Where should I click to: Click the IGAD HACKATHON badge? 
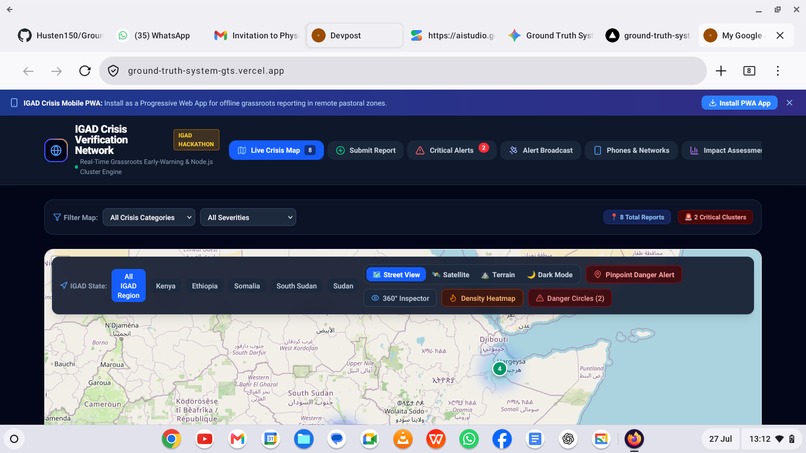pos(196,139)
